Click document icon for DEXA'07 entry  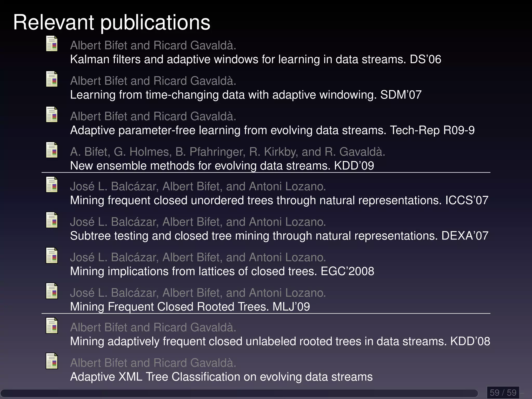pos(52,220)
